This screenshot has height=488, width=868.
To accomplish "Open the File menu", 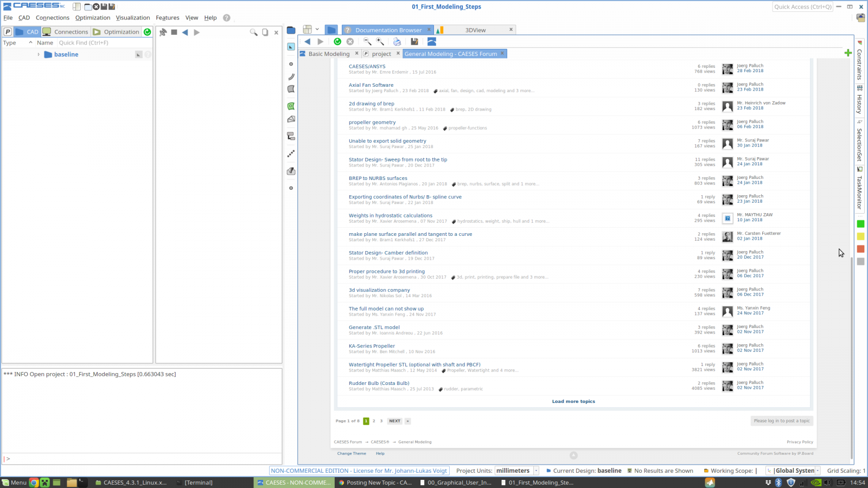I will 8,18.
